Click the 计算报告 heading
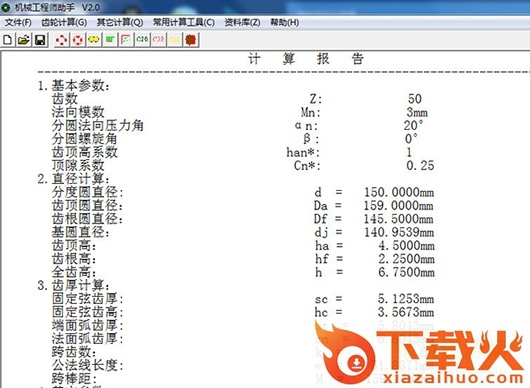 (306, 59)
